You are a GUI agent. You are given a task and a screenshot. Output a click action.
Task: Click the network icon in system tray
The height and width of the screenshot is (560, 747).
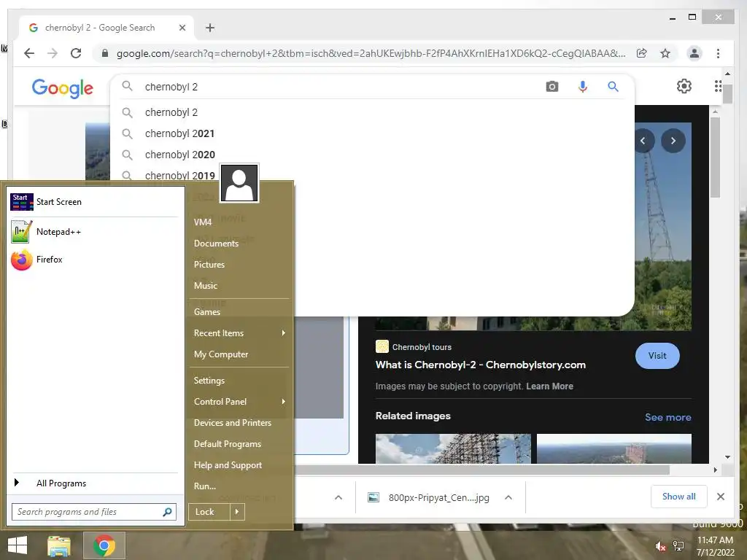678,547
